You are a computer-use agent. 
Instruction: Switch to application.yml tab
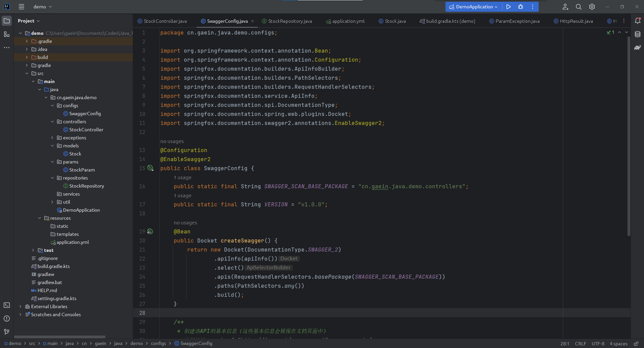pos(345,21)
